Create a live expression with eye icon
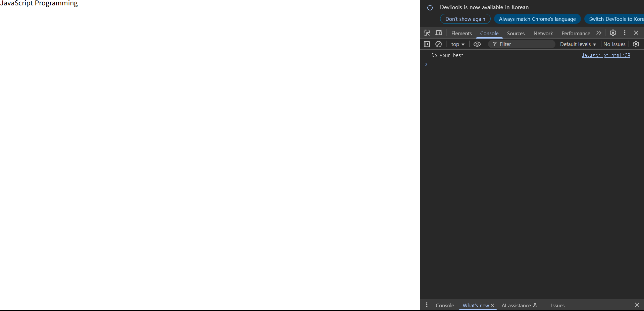The width and height of the screenshot is (644, 311). [477, 44]
